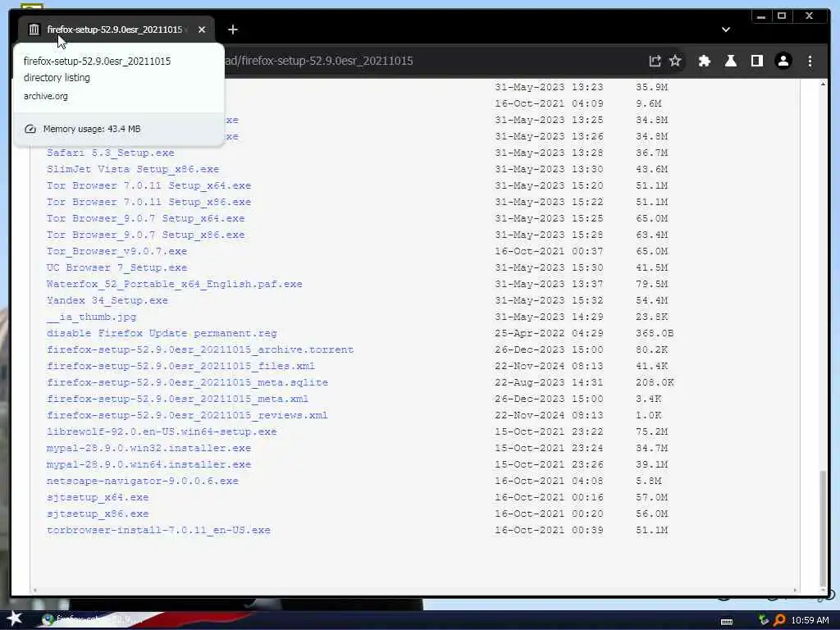Open Waterfox_52_Portable_x64_English.paf.exe link
This screenshot has width=840, height=630.
pyautogui.click(x=175, y=284)
